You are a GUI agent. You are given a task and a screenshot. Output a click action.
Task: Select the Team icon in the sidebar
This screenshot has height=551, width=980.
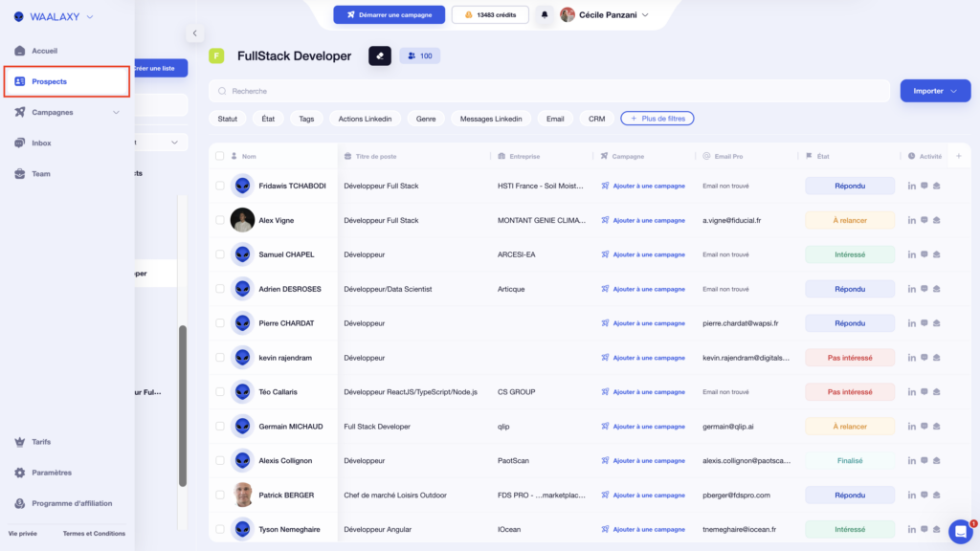click(x=20, y=173)
